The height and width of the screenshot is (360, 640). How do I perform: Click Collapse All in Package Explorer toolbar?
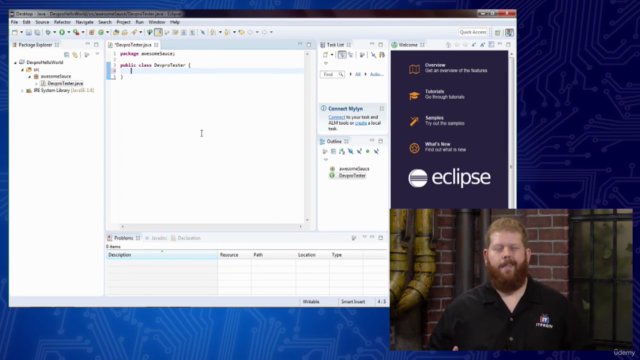point(67,54)
